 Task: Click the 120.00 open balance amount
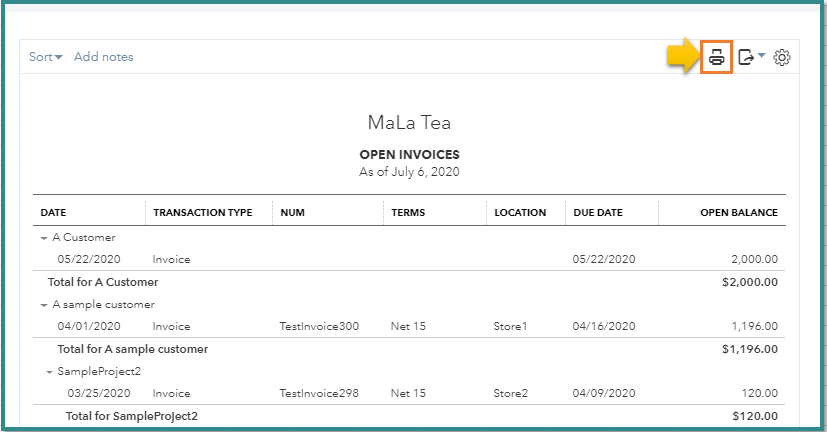759,393
